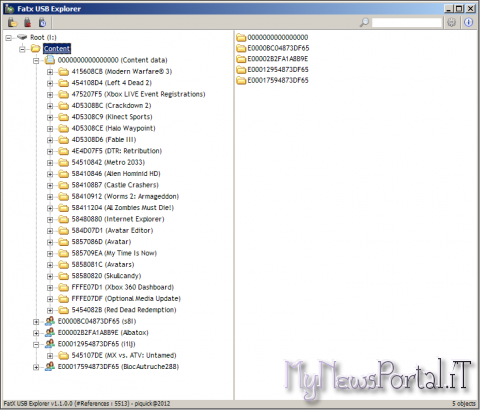This screenshot has height=410, width=480.
Task: Click the Avatar Editor folder icon
Action: tap(63, 230)
